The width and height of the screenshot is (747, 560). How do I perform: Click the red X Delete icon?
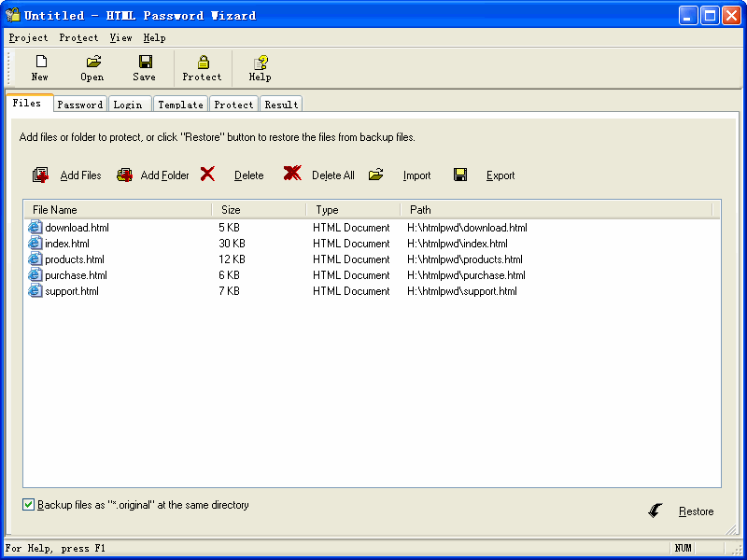click(207, 174)
